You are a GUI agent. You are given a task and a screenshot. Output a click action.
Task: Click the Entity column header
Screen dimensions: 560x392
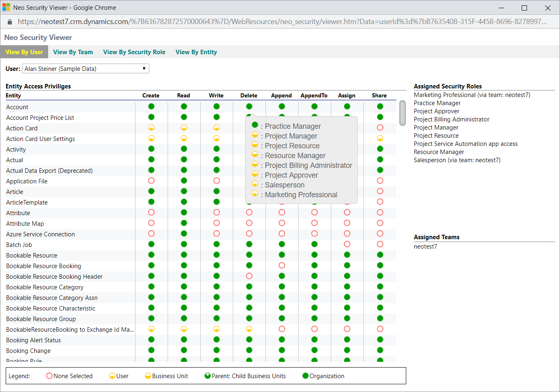[13, 95]
